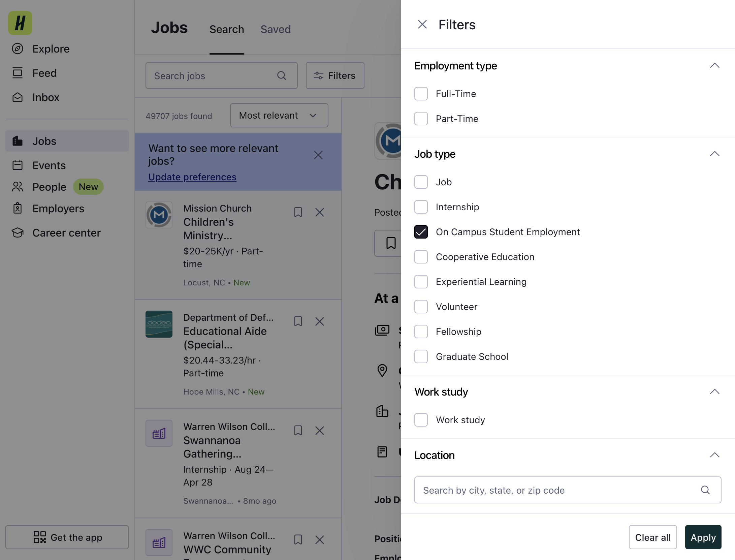Image resolution: width=735 pixels, height=560 pixels.
Task: Open the Career center
Action: (x=56, y=233)
